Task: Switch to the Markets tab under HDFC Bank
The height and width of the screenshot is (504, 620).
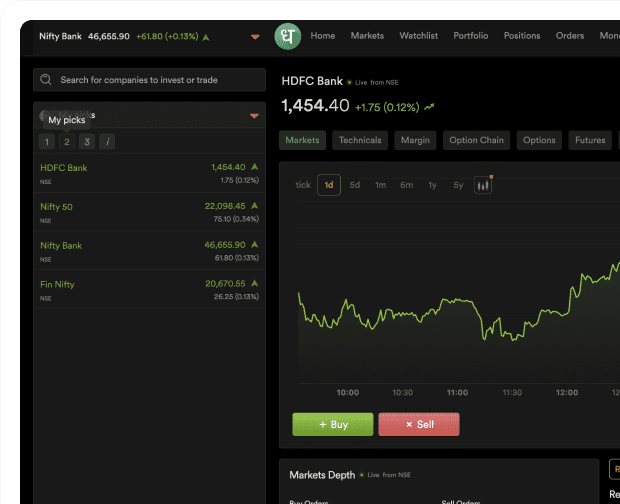Action: point(302,140)
